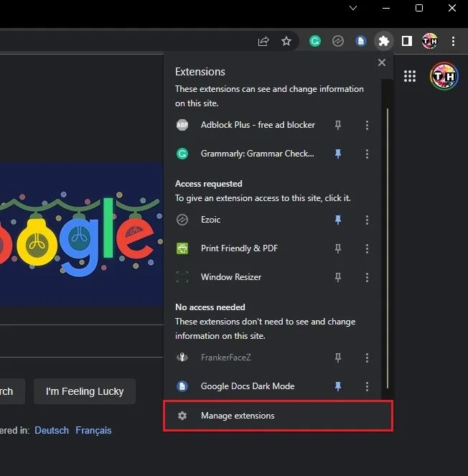
Task: Pin FrankerFaceZ to the toolbar
Action: (338, 358)
